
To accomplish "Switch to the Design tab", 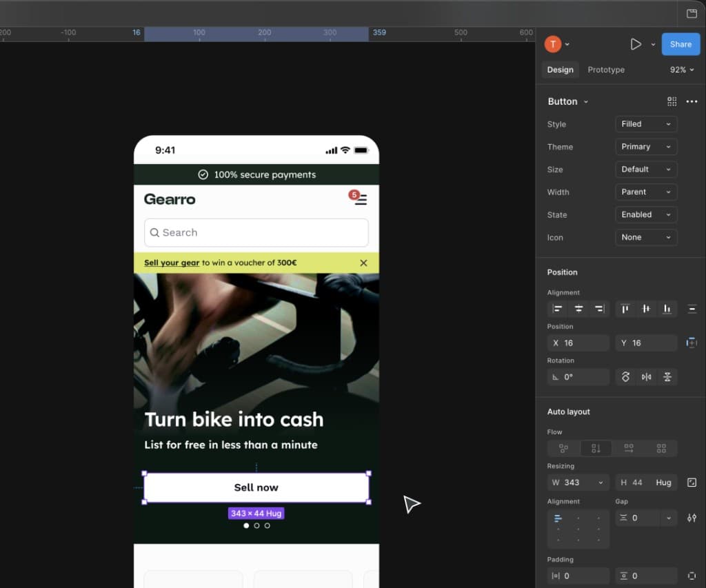I will point(560,70).
